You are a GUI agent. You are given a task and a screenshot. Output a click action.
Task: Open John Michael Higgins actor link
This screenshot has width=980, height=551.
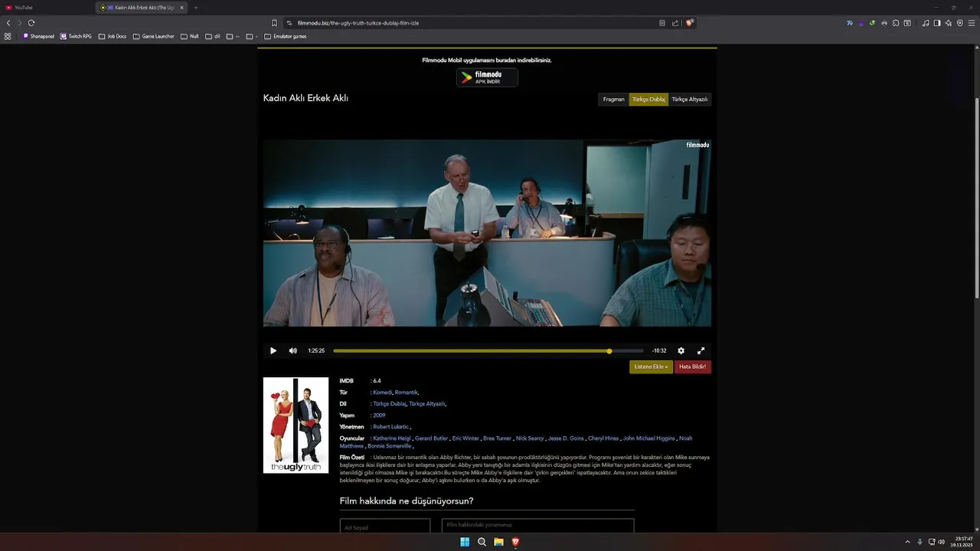tap(649, 439)
